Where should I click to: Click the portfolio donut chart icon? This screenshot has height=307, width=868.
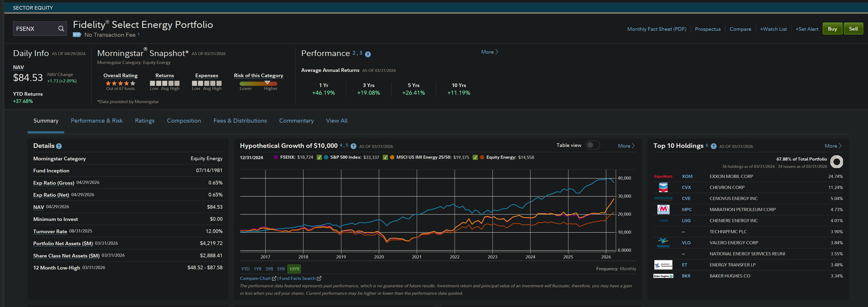point(837,162)
